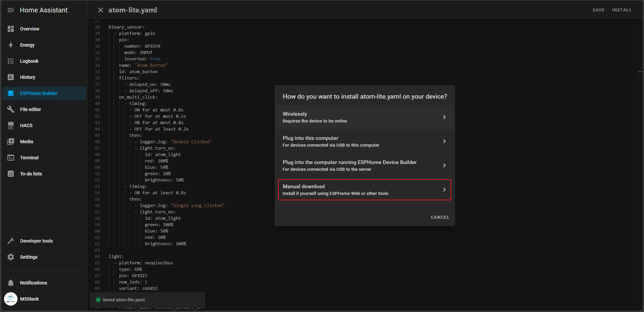Open Developer tools entry
The image size is (644, 312).
tap(44, 241)
